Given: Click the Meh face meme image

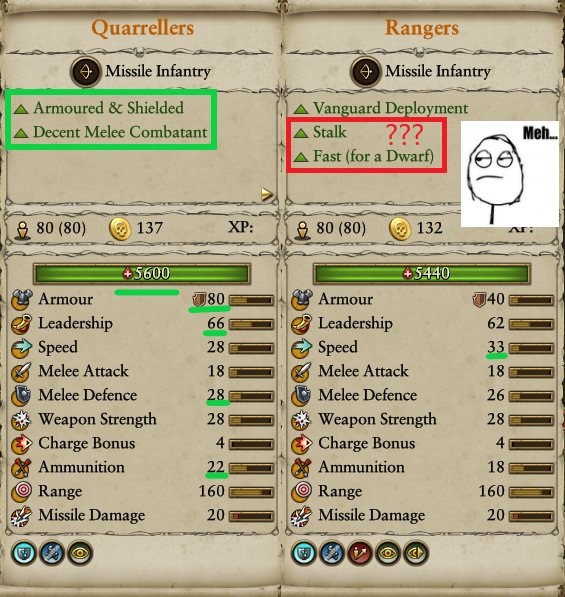Looking at the screenshot, I should pyautogui.click(x=510, y=174).
